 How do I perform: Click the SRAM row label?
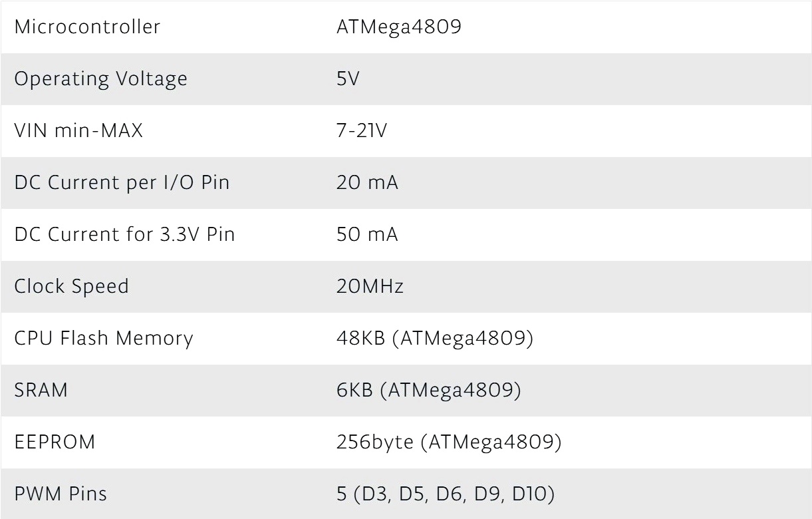[41, 391]
